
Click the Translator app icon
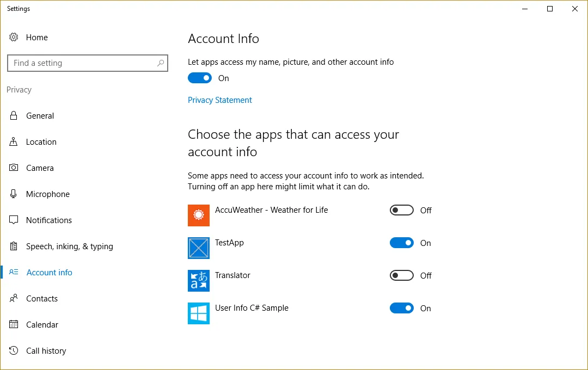[199, 280]
